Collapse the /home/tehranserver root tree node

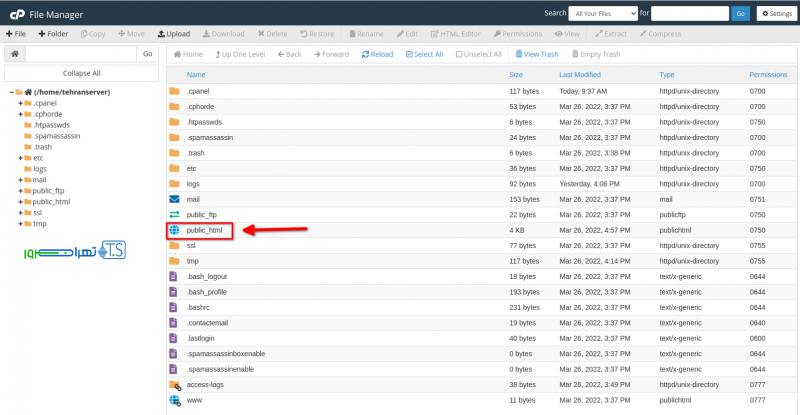(11, 92)
